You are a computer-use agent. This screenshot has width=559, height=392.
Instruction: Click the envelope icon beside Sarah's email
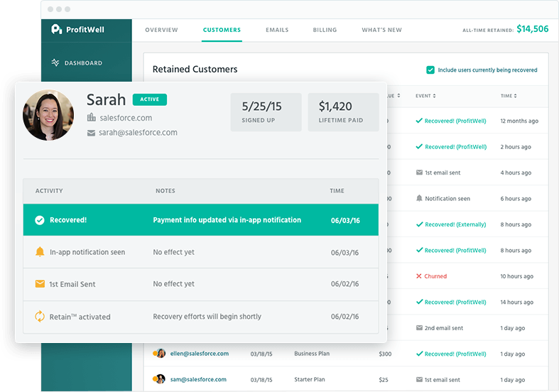coord(91,133)
